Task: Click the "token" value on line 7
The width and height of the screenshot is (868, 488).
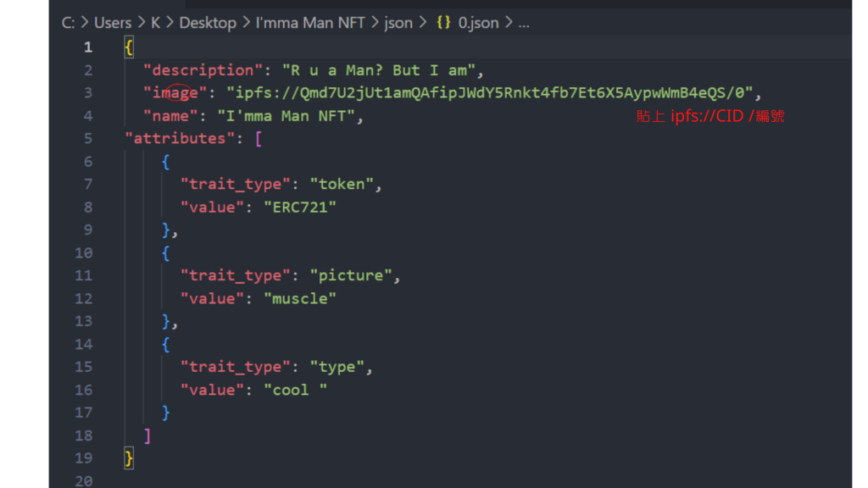Action: point(342,184)
